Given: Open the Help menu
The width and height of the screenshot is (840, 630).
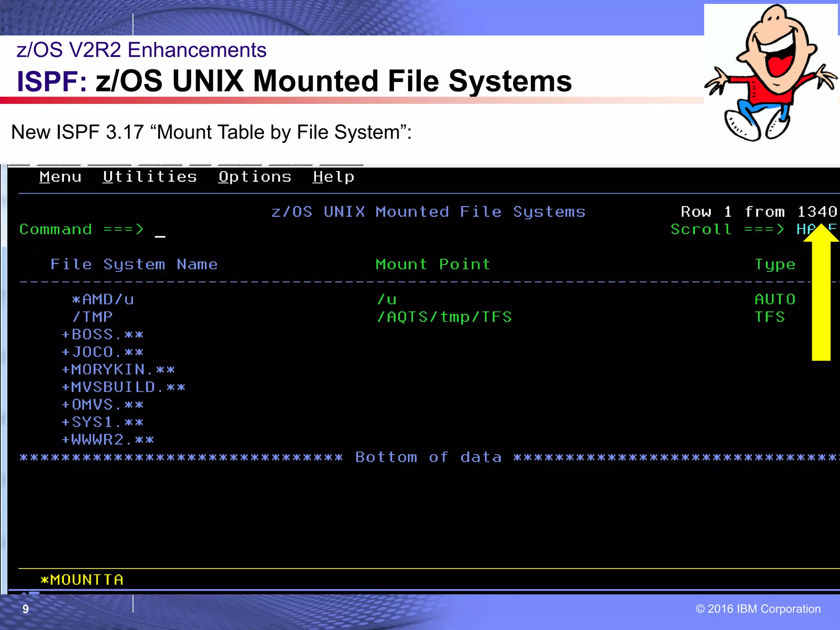Looking at the screenshot, I should [334, 177].
